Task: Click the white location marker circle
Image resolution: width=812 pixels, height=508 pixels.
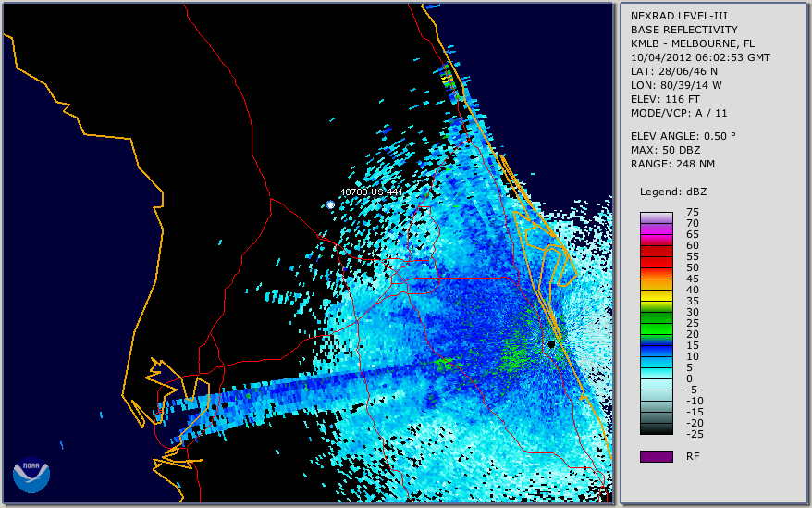Action: click(x=330, y=204)
